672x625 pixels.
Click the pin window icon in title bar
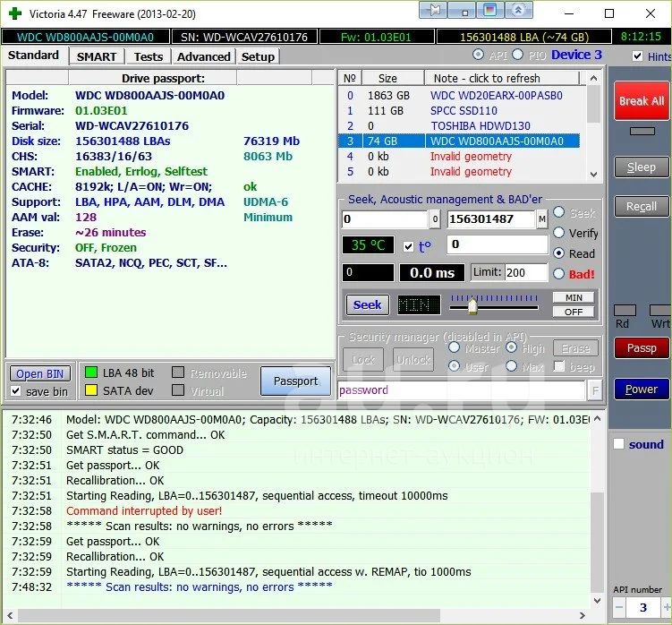coord(431,11)
